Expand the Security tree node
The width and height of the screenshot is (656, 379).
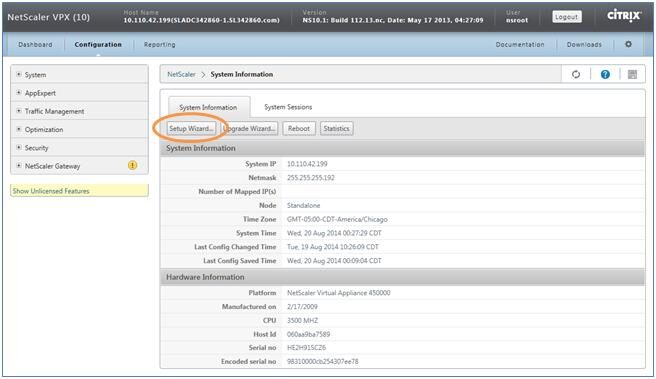tap(18, 147)
